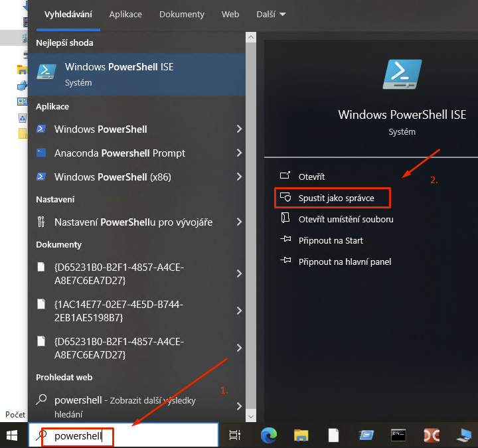Click Připnout na hlavní panel
Screen dimensions: 478x448
(345, 262)
